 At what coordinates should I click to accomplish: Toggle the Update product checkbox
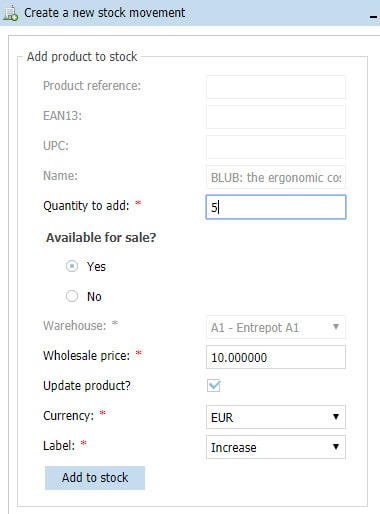214,386
